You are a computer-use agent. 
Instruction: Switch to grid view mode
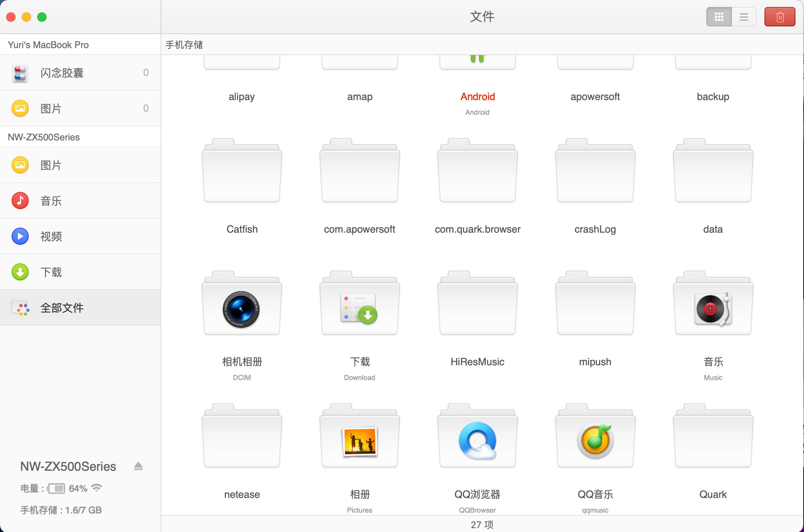[719, 17]
